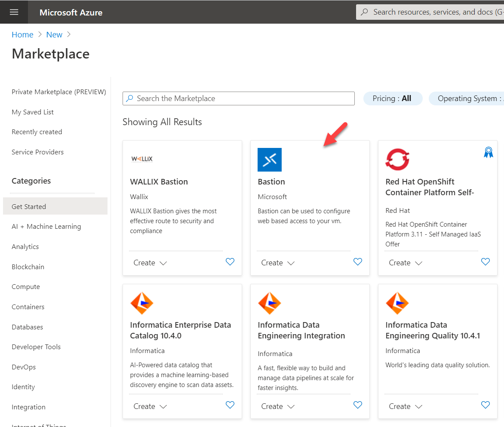504x427 pixels.
Task: Choose the Identity category
Action: pos(23,387)
